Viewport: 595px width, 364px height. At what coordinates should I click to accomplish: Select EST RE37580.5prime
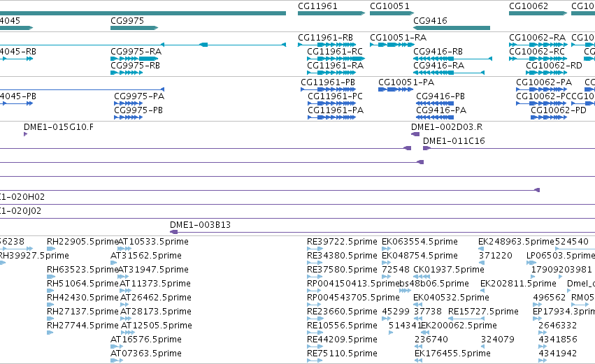point(315,277)
